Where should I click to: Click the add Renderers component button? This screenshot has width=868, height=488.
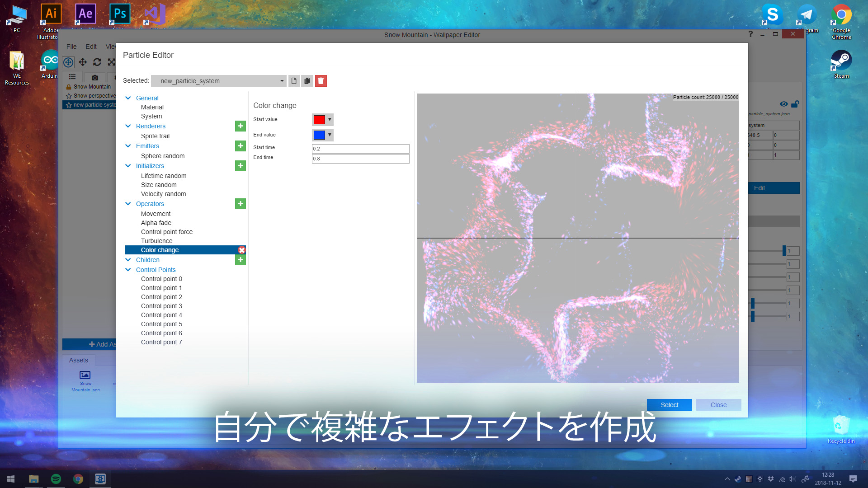click(x=240, y=126)
